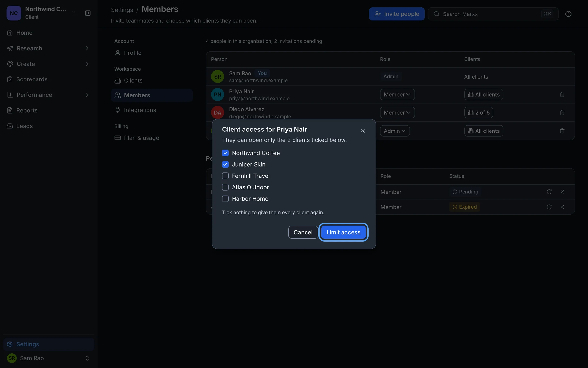The image size is (588, 368).
Task: Click Sam Rao's SR avatar in table
Action: pyautogui.click(x=218, y=77)
